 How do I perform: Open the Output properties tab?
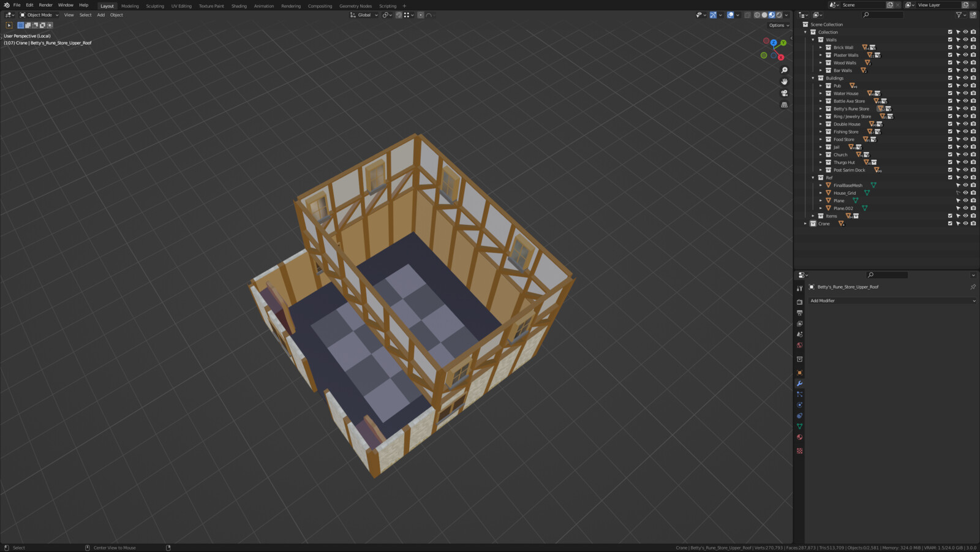point(799,313)
